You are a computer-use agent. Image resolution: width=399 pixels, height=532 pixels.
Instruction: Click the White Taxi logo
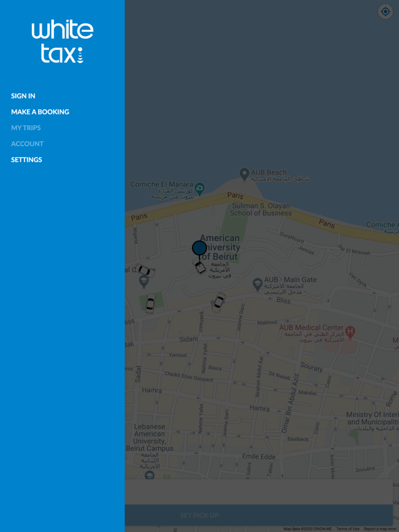[x=62, y=42]
